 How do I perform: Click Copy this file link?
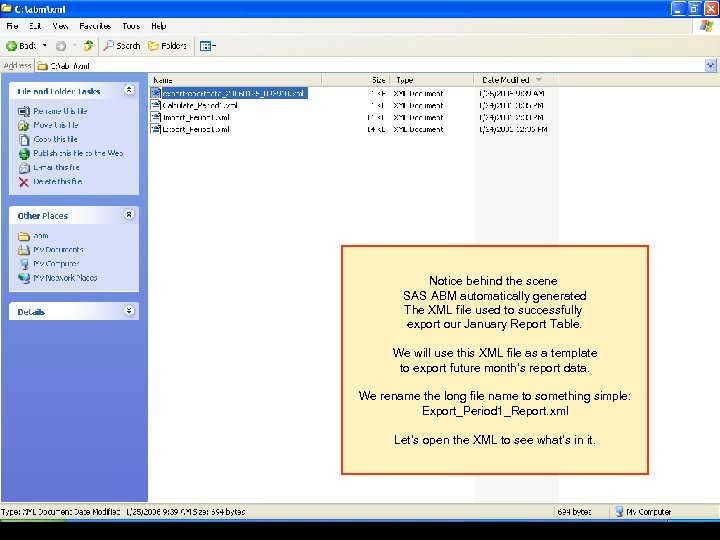(55, 139)
